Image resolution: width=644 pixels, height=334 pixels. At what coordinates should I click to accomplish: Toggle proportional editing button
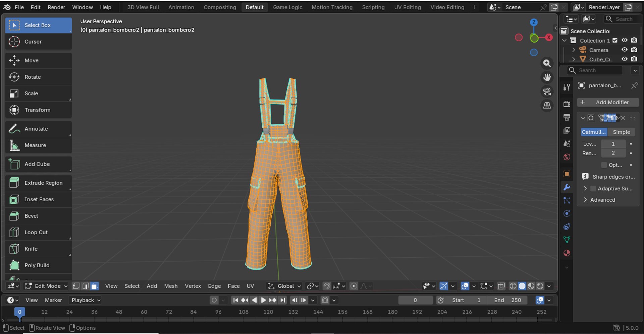354,286
